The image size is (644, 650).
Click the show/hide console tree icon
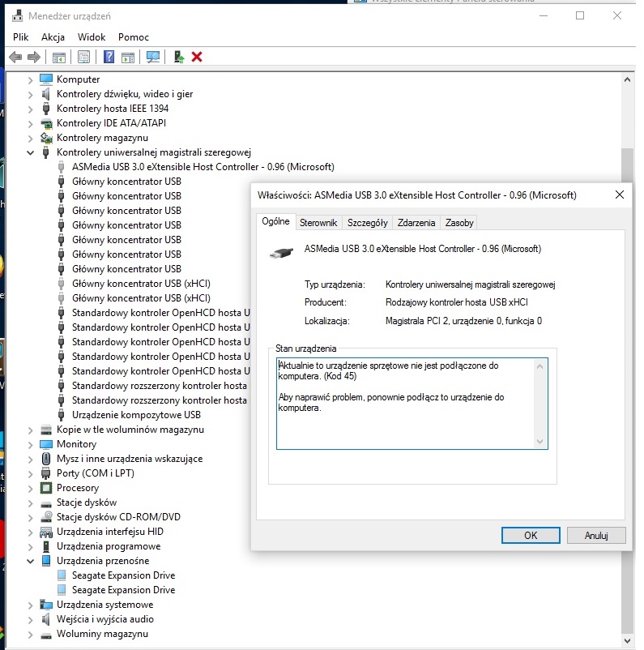(x=59, y=58)
